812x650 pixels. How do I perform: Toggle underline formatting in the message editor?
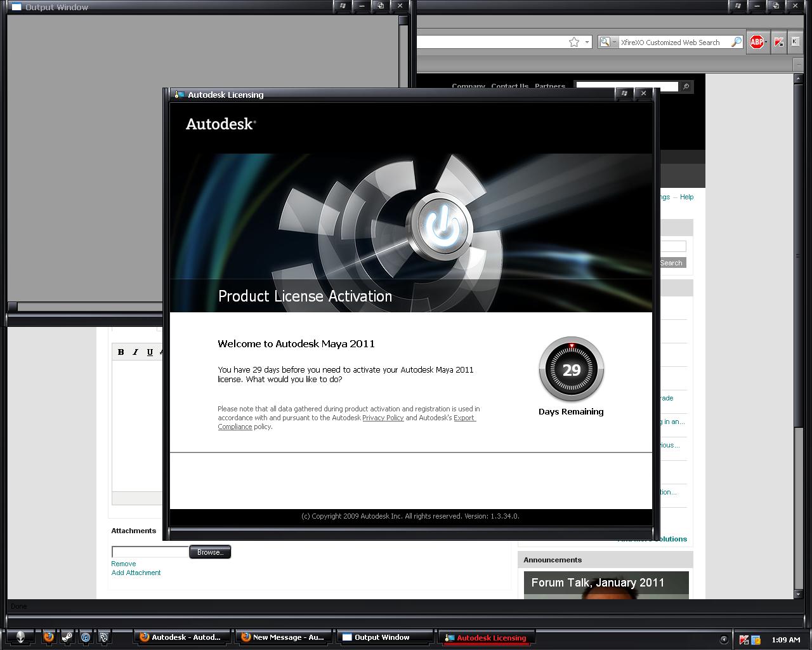tap(150, 352)
